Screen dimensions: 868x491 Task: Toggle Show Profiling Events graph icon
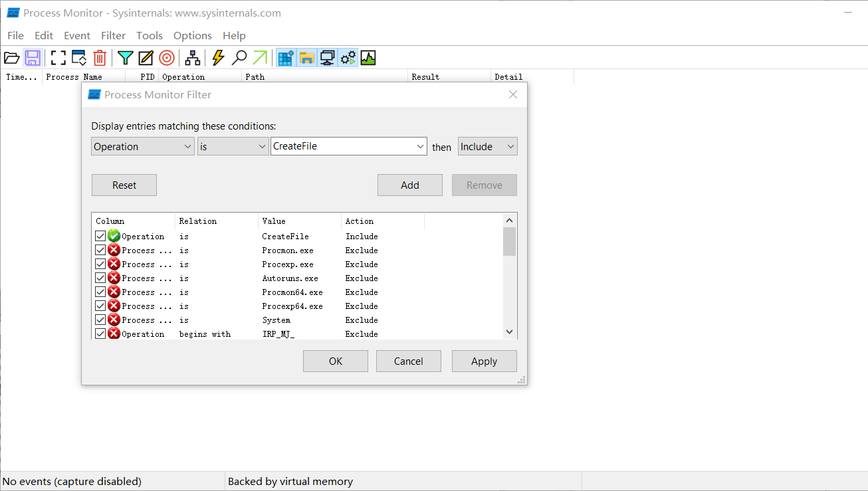click(368, 58)
